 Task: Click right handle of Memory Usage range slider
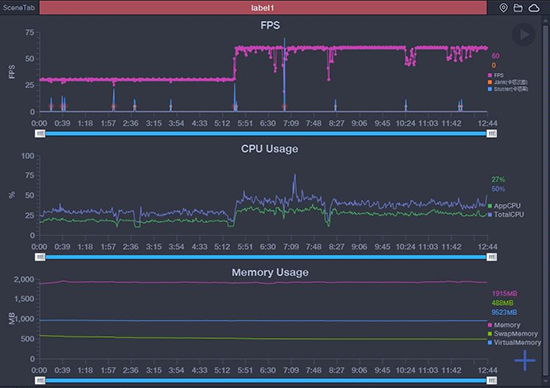(x=492, y=381)
